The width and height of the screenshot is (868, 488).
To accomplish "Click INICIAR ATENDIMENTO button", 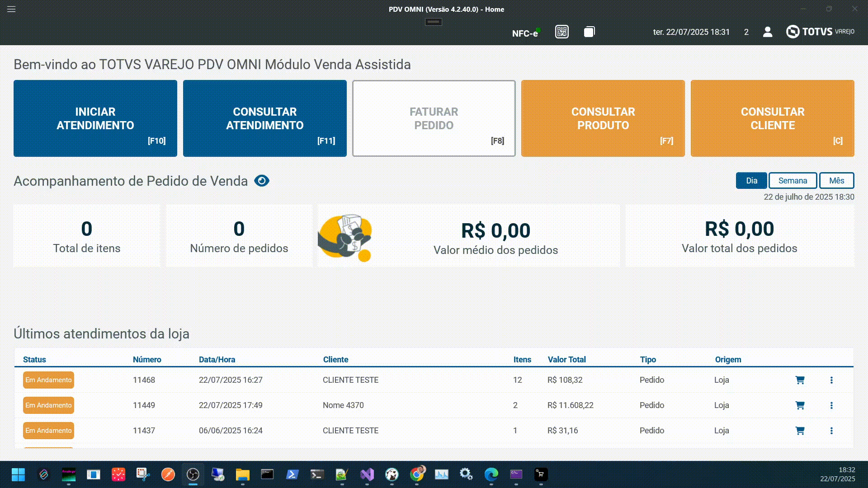I will (x=95, y=118).
